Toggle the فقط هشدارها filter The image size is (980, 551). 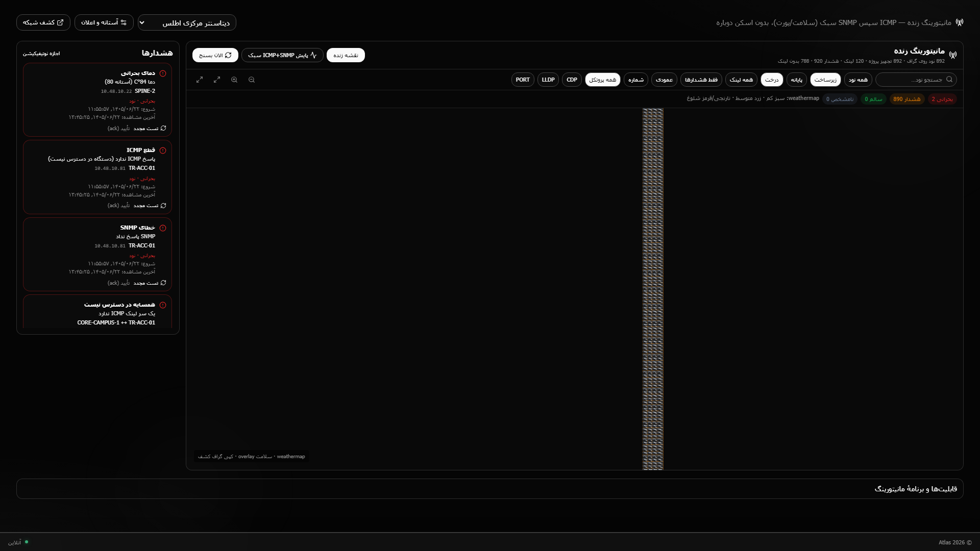(701, 80)
